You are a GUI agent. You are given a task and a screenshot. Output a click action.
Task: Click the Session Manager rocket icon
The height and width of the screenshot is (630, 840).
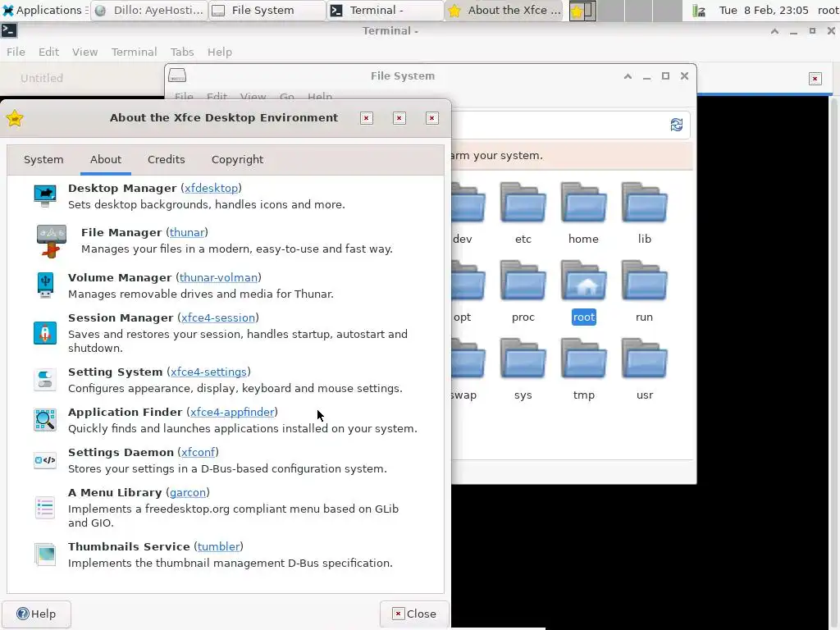[x=45, y=333]
